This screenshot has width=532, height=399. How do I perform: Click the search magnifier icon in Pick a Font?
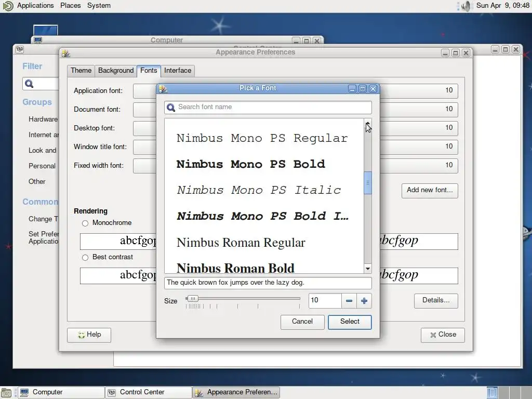[171, 108]
